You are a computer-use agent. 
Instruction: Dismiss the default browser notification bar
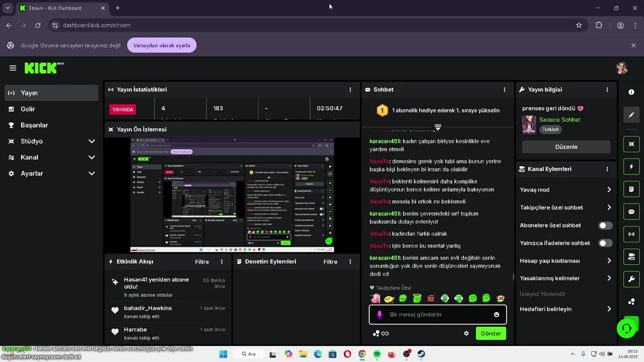[633, 45]
